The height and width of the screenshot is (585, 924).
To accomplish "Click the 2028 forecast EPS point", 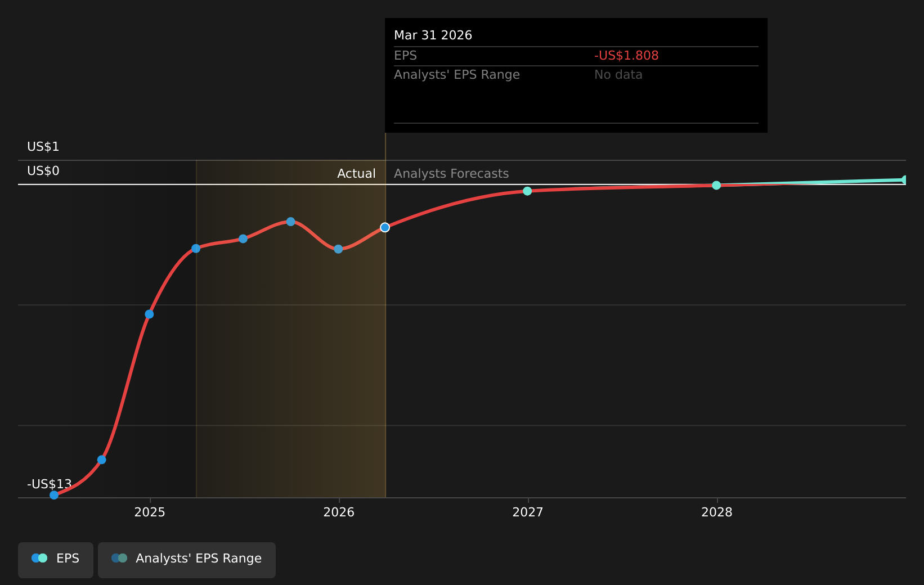I will [716, 185].
